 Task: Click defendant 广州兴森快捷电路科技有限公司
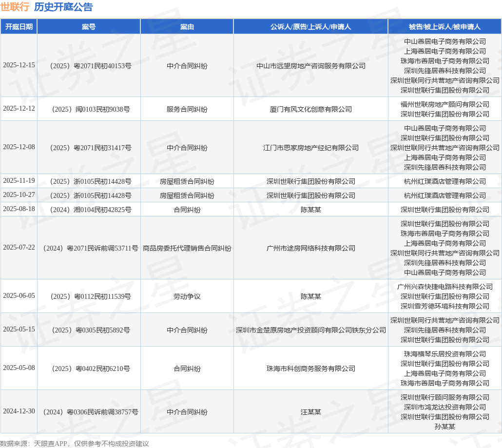445,287
